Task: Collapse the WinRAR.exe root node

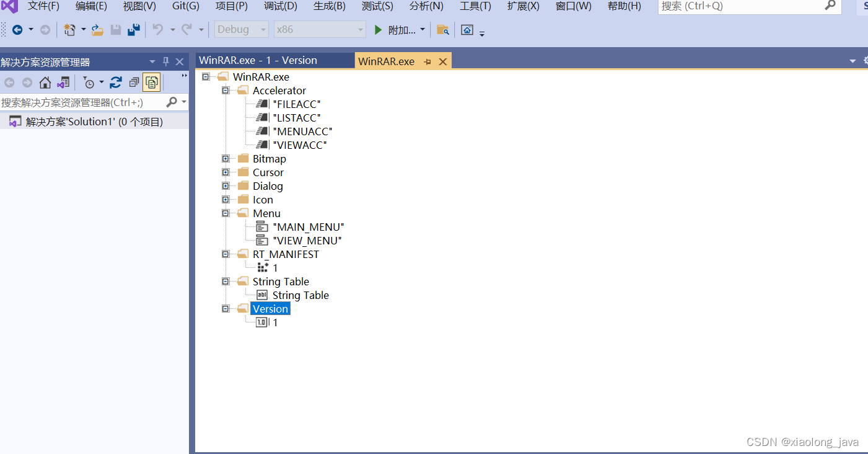Action: point(206,77)
